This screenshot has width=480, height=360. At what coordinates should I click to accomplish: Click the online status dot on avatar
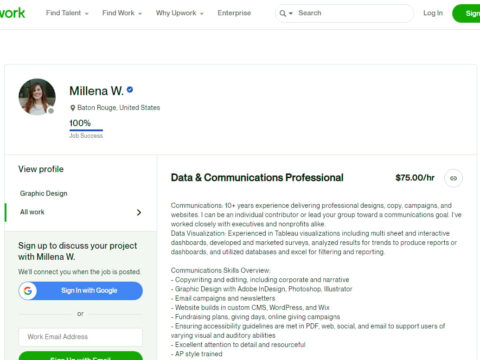[x=51, y=111]
